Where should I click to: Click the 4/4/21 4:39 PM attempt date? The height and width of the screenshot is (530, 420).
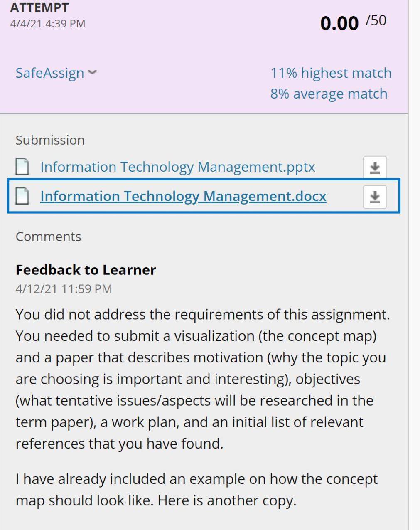(x=47, y=23)
